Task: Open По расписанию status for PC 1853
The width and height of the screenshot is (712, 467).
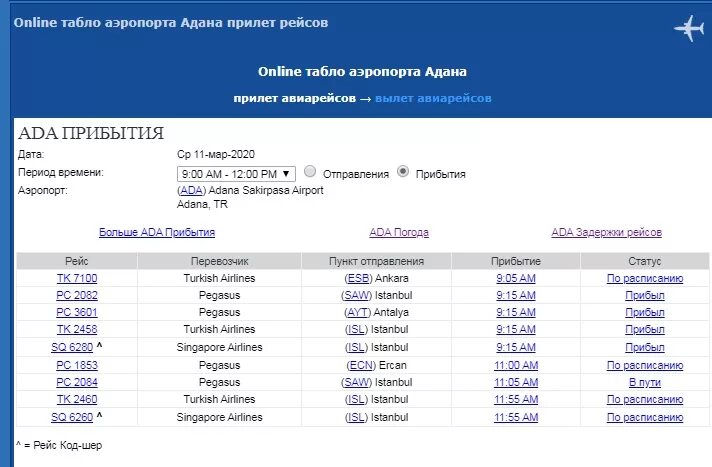Action: tap(645, 365)
